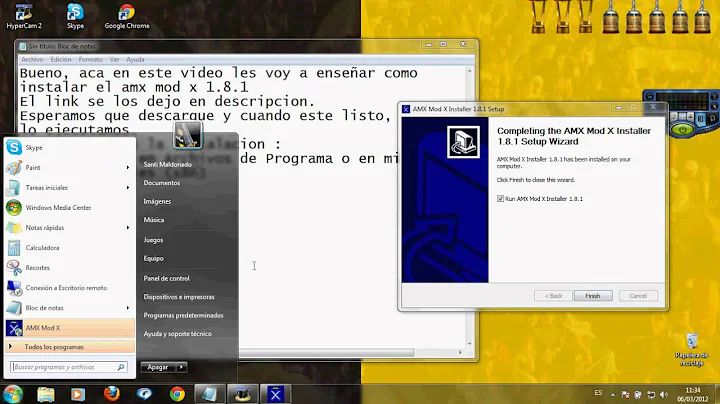Open the media player taskbar icon
Image resolution: width=720 pixels, height=404 pixels.
click(78, 394)
